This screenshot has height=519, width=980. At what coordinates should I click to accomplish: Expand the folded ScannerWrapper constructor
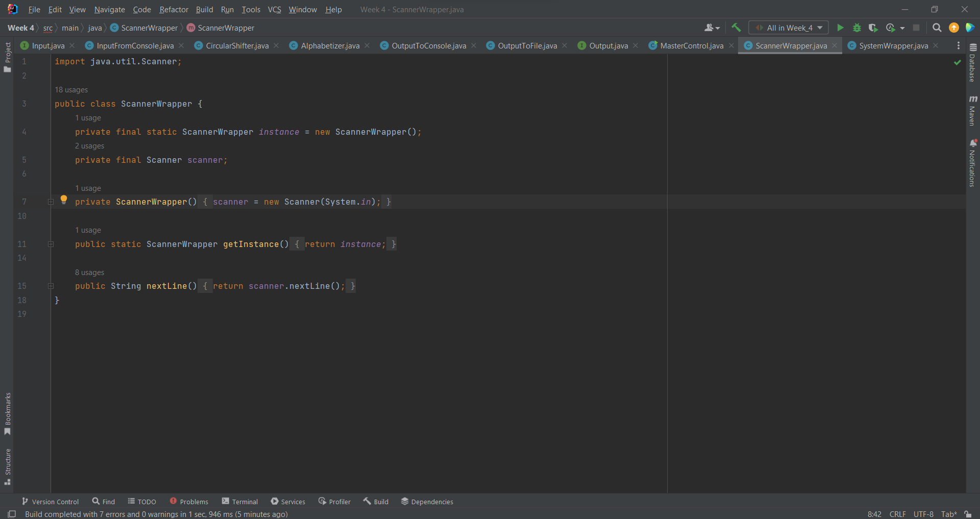(x=51, y=202)
